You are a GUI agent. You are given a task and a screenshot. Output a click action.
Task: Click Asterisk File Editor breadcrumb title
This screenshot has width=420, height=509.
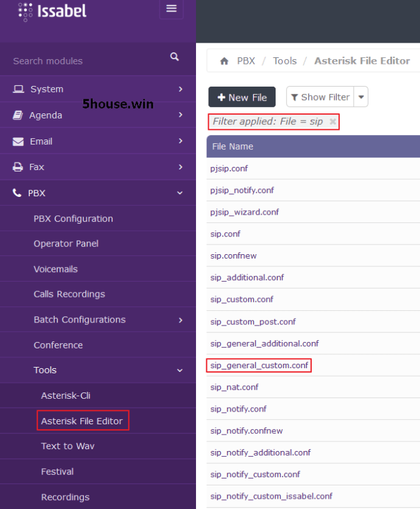[362, 61]
